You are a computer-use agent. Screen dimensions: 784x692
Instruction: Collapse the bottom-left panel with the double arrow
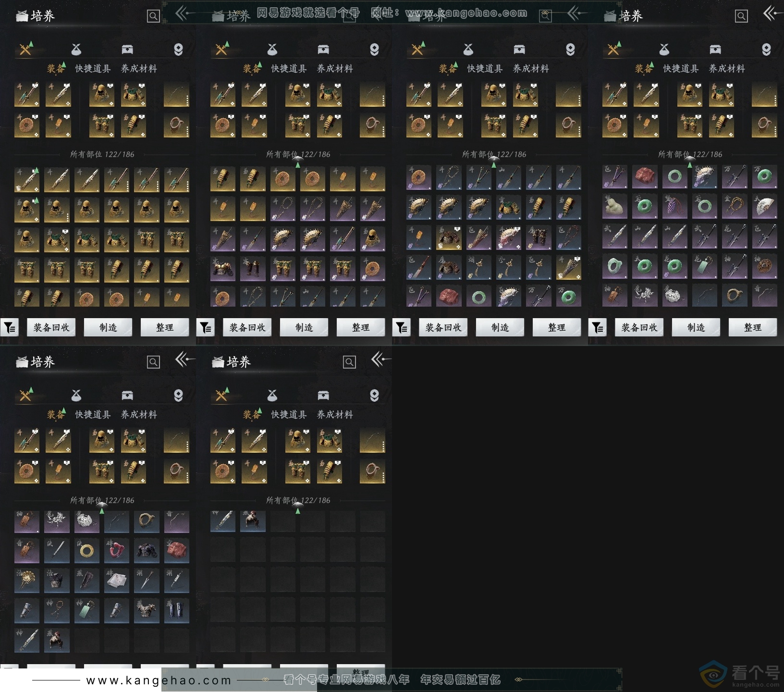coord(185,359)
